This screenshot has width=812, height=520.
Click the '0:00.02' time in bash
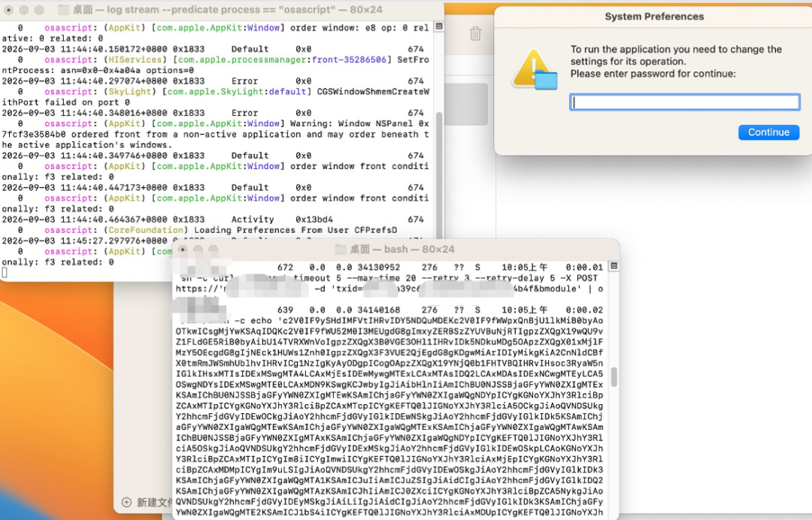[584, 310]
